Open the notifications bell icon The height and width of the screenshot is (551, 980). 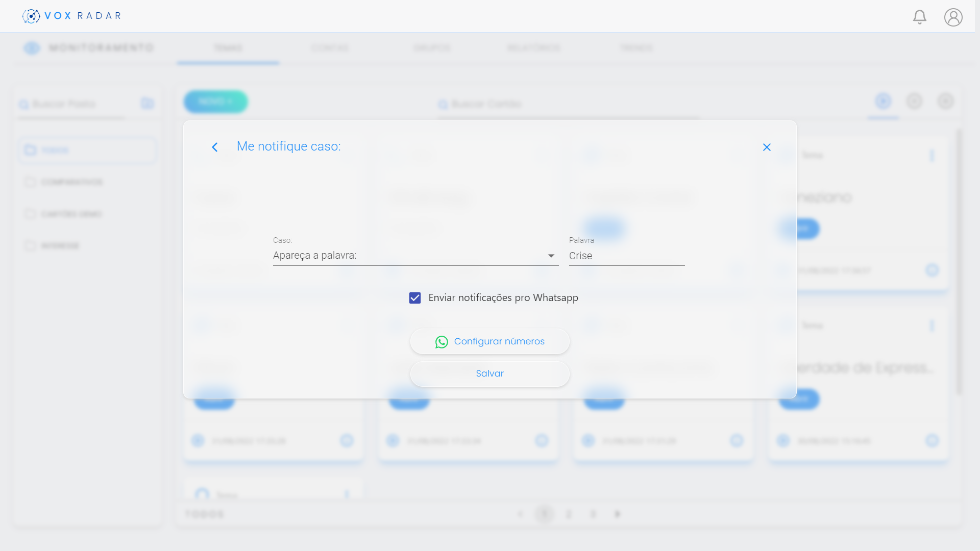click(919, 17)
